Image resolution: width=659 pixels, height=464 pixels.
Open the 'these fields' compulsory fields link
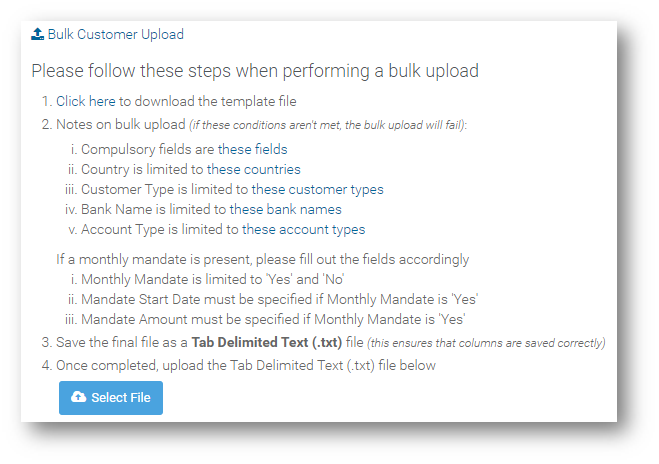pyautogui.click(x=253, y=149)
